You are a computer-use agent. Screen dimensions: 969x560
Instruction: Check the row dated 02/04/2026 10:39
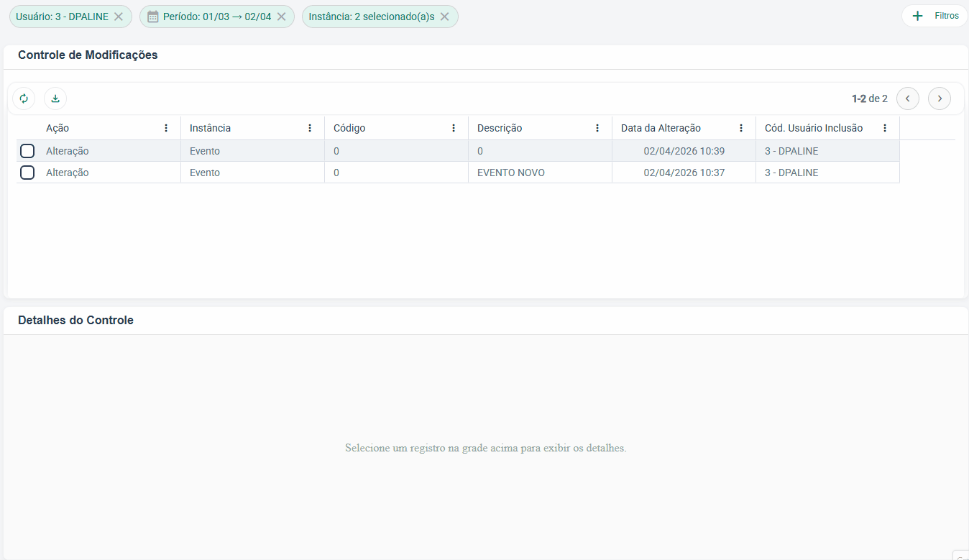[27, 151]
